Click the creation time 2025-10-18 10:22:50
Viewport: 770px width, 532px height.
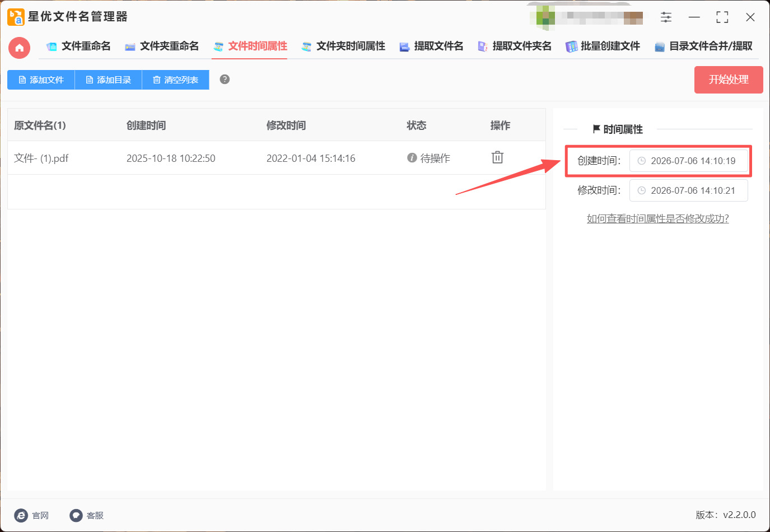click(171, 158)
